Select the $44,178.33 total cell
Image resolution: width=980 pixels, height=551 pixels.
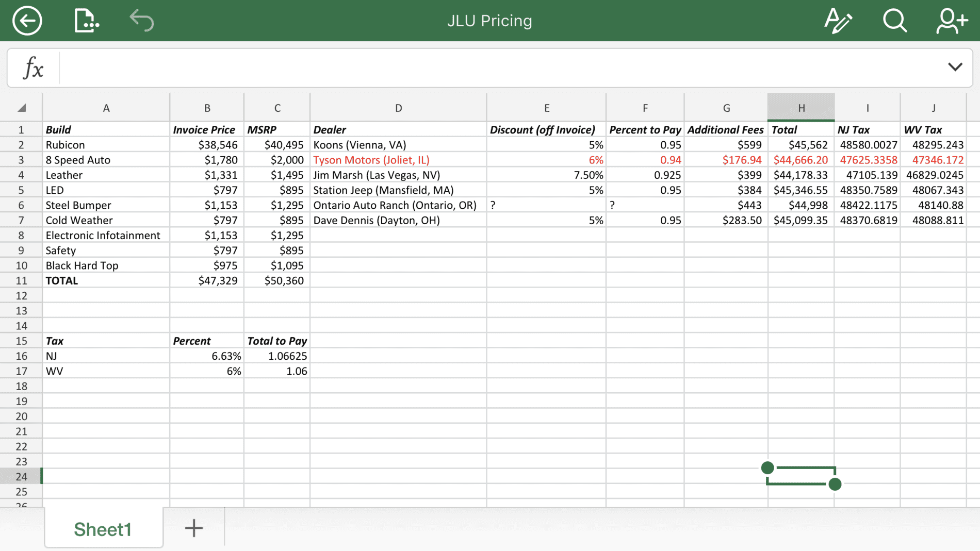point(801,175)
